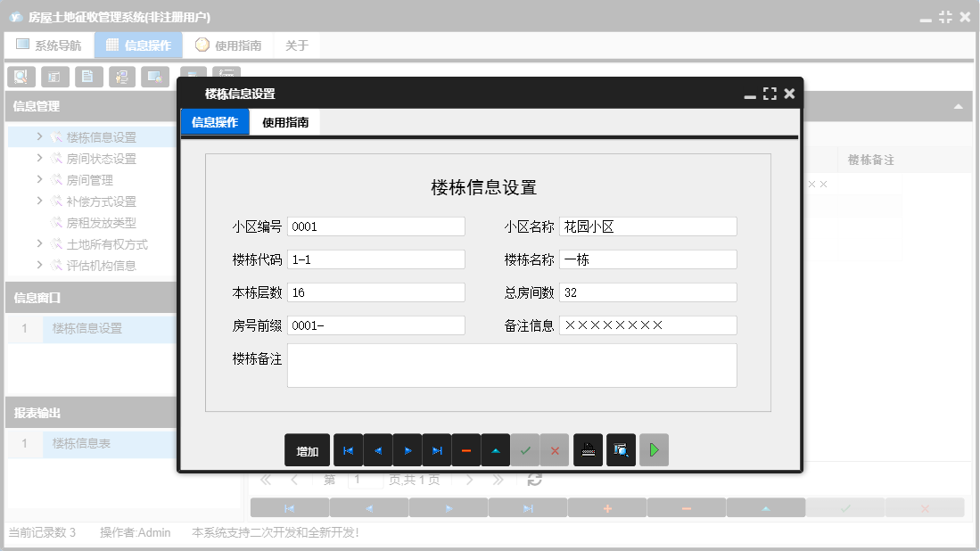
Task: Click the teal up-arrow edit icon
Action: pos(495,451)
